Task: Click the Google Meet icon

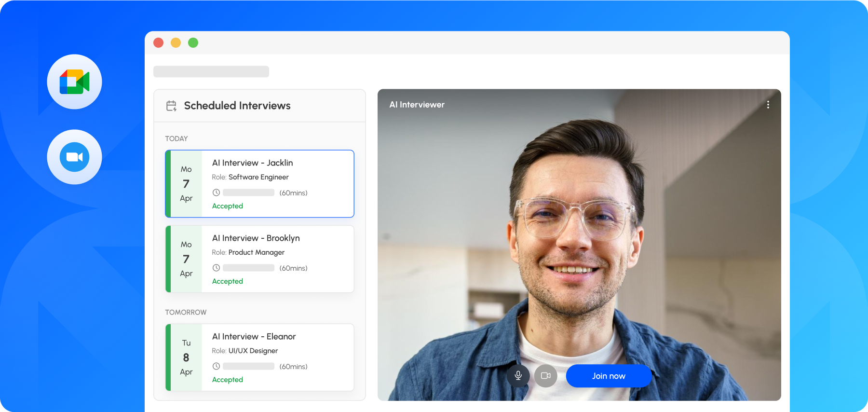Action: point(74,82)
